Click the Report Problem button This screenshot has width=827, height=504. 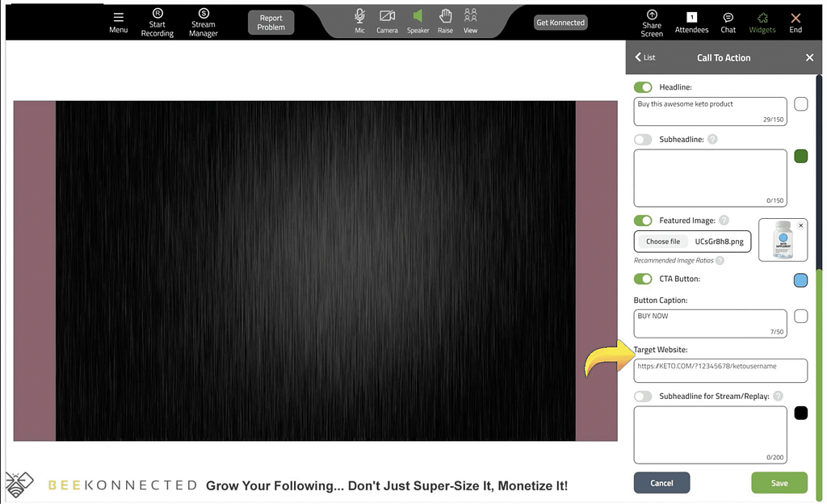point(271,23)
